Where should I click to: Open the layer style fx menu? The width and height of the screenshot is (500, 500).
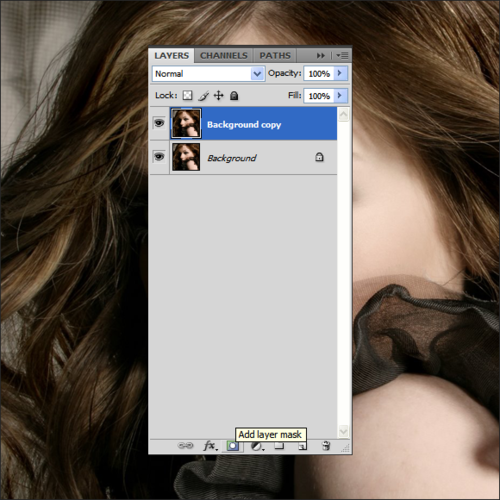click(x=210, y=446)
